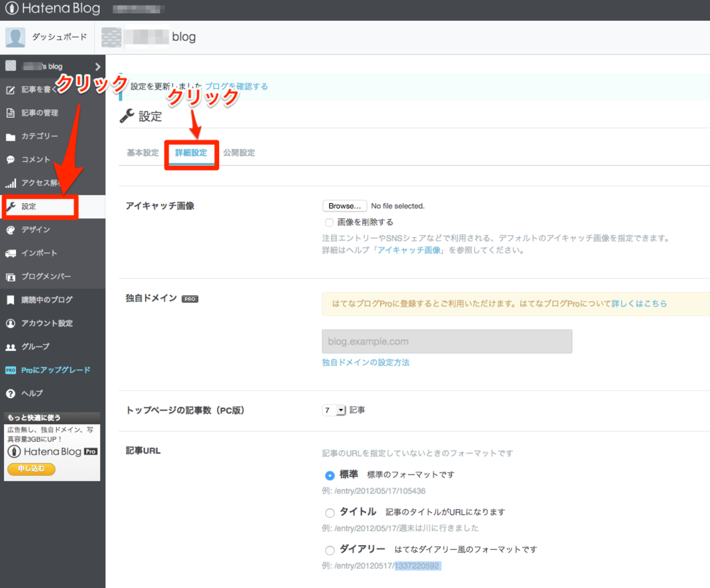710x588 pixels.
Task: Open the 詳しくはこちら Pro link
Action: pos(639,304)
